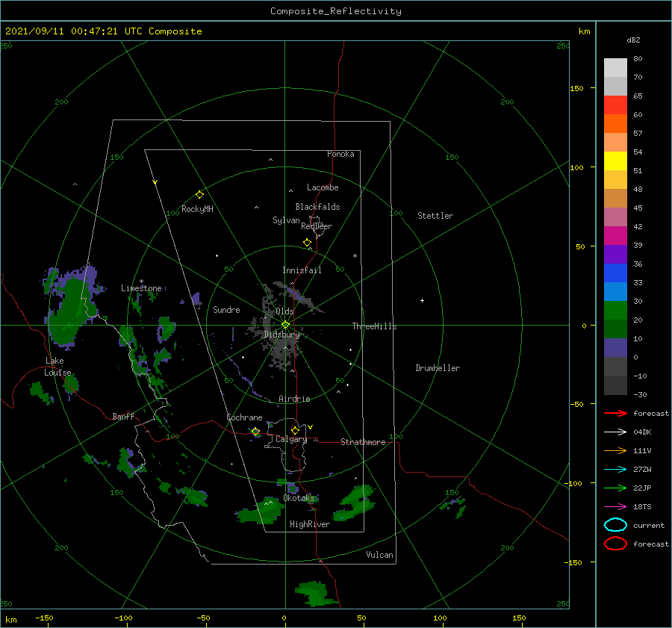Click the Composite_Reflectivity title

(336, 11)
